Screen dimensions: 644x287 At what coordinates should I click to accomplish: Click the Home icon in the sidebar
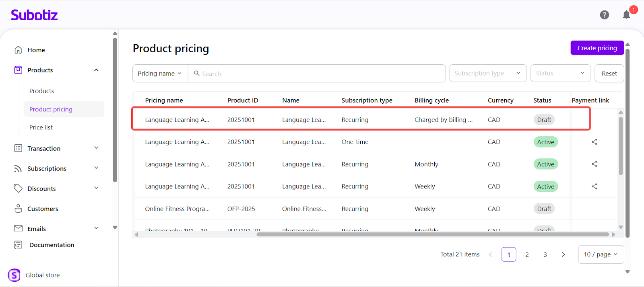18,50
